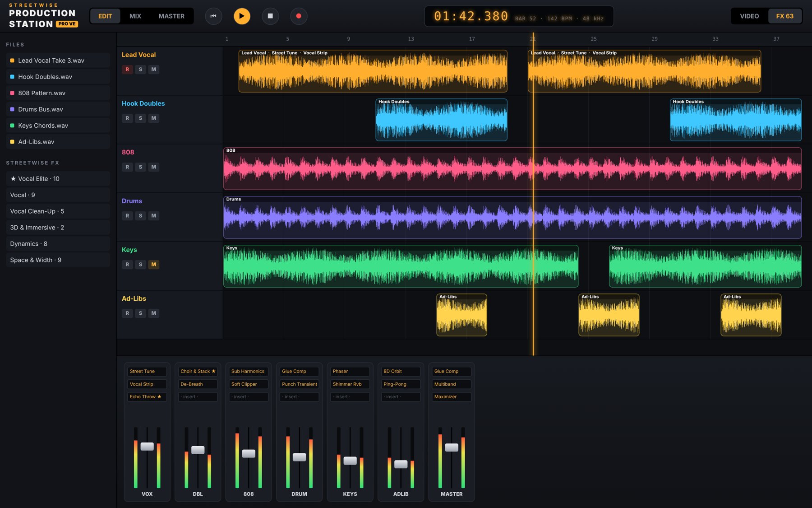Screen dimensions: 812x508
Task: Click the MASTER channel fader handle
Action: click(x=452, y=447)
